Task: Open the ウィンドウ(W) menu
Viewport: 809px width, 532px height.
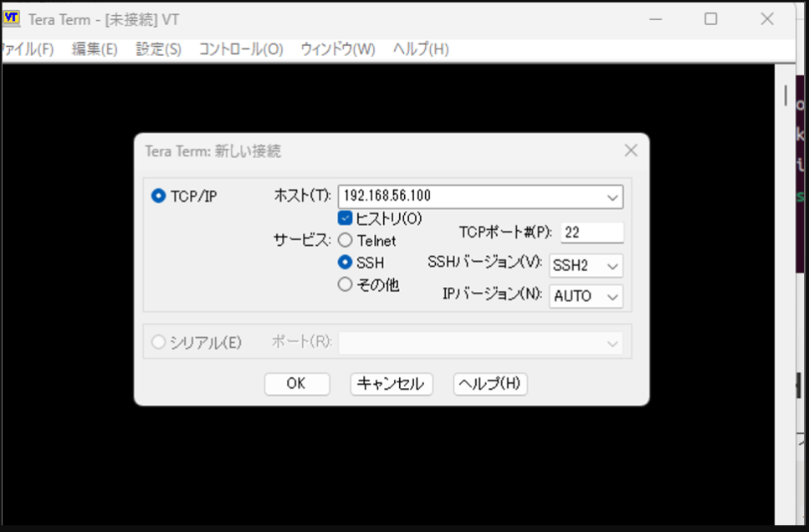Action: pos(338,49)
